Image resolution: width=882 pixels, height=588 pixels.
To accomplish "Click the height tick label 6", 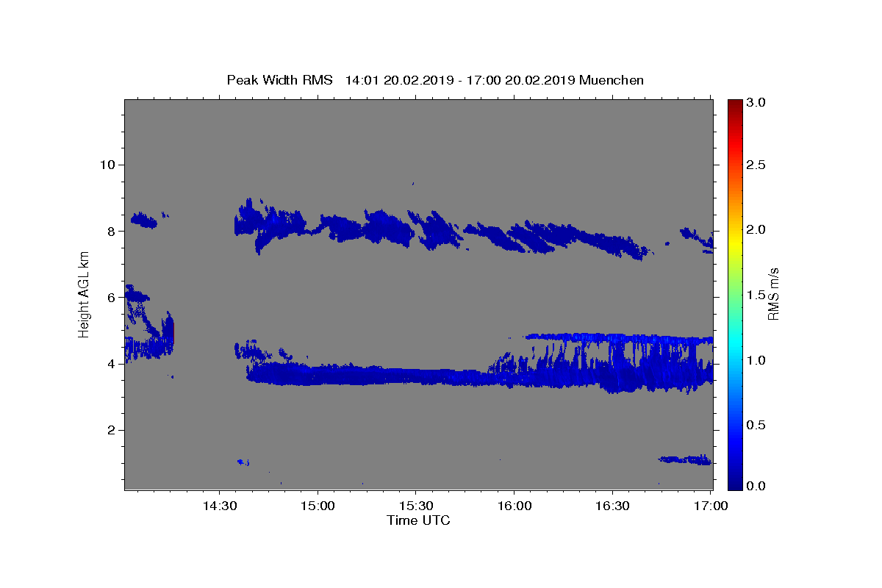I will pos(110,297).
